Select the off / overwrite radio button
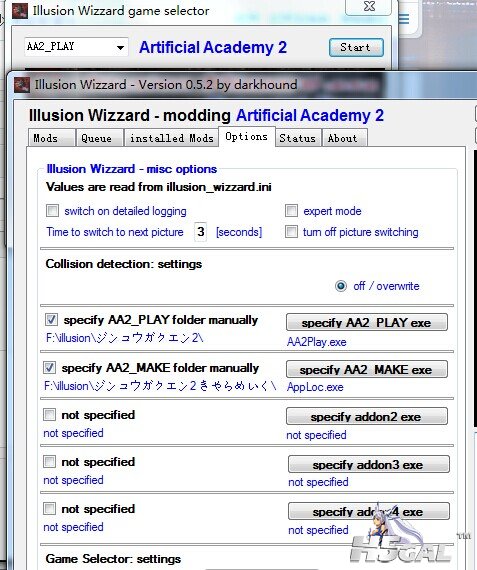 341,286
